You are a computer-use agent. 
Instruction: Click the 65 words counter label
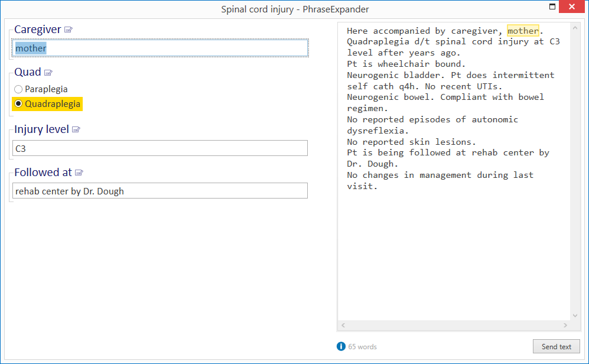pos(362,347)
